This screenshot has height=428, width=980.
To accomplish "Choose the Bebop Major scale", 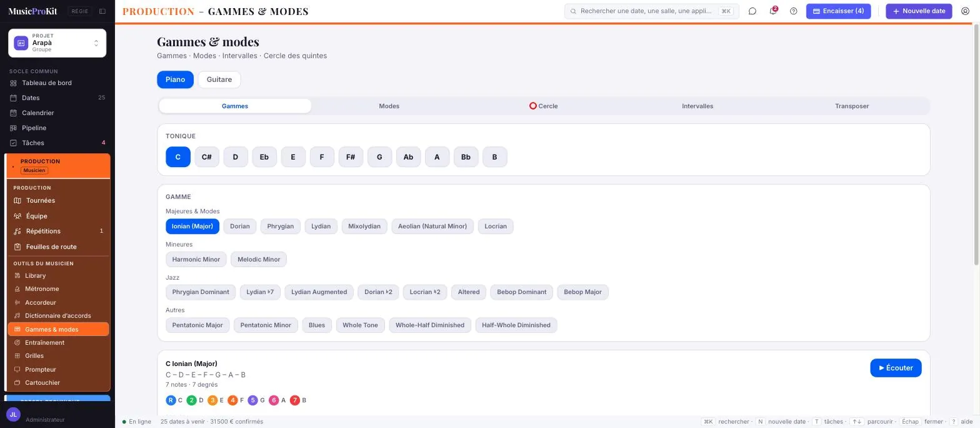I will click(x=582, y=292).
